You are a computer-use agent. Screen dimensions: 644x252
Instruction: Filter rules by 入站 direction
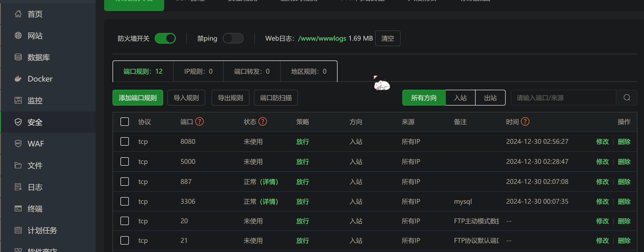click(460, 98)
